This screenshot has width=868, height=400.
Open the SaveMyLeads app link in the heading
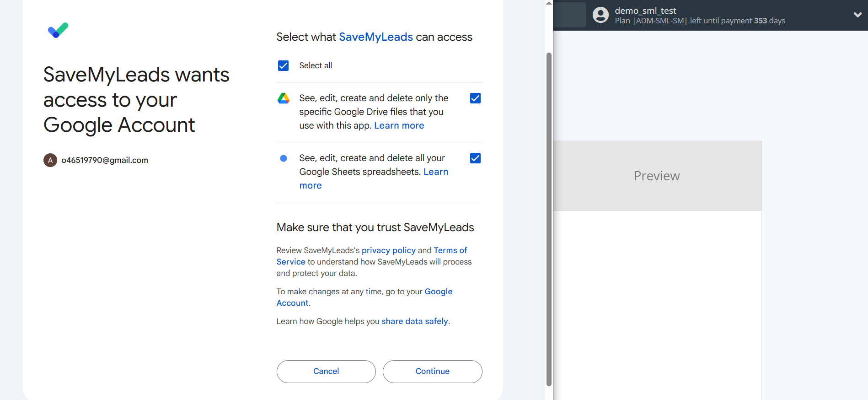point(376,37)
